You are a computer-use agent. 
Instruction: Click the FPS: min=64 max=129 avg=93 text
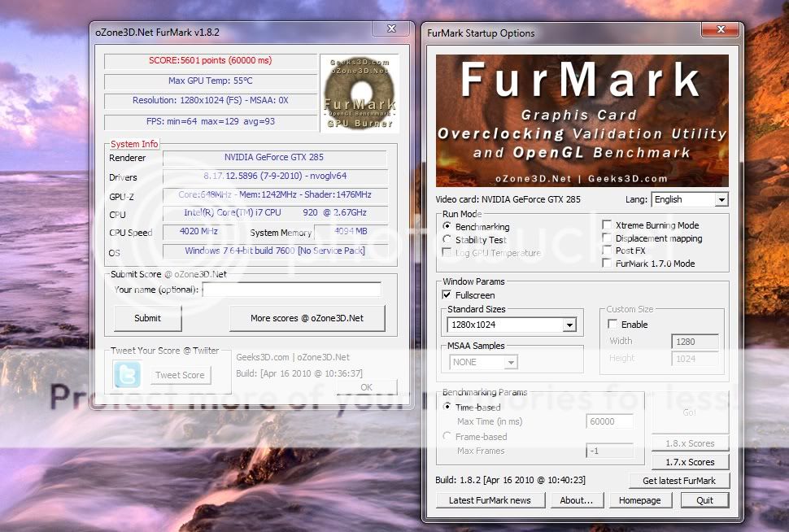click(211, 121)
